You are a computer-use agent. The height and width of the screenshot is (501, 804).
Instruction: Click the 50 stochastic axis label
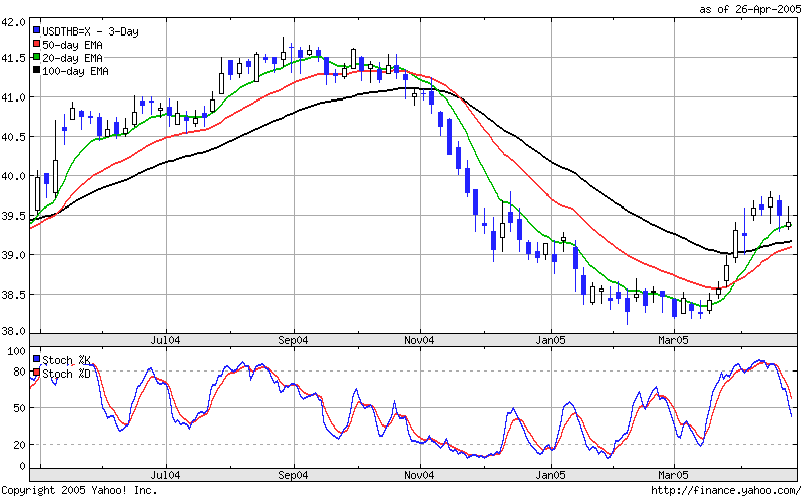coord(19,409)
